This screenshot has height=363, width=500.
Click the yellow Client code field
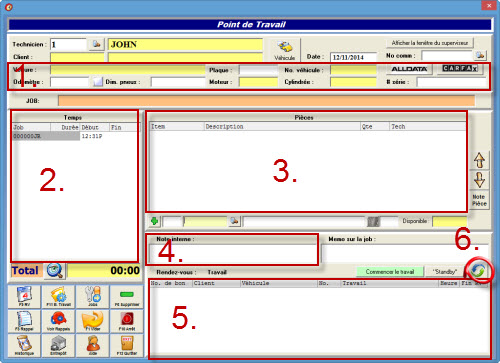(x=77, y=57)
